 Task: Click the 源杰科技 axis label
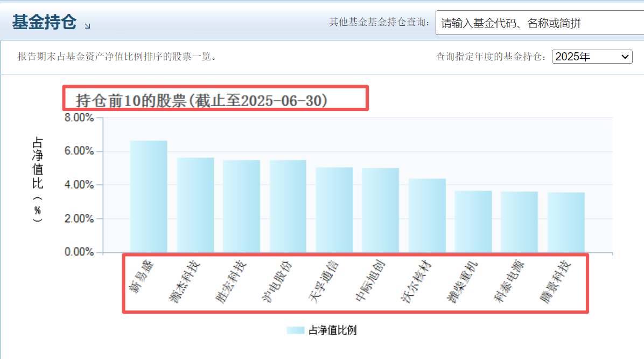(184, 282)
